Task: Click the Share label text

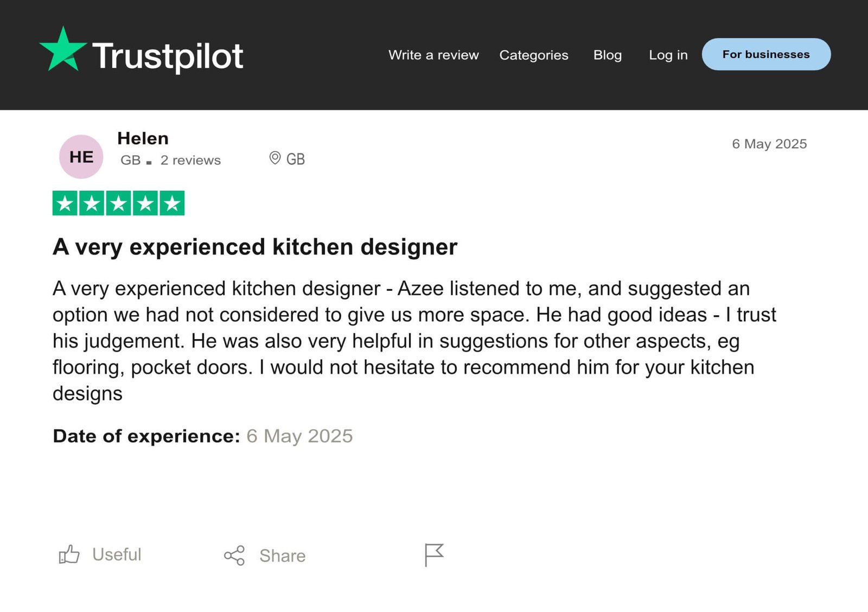Action: pyautogui.click(x=282, y=556)
